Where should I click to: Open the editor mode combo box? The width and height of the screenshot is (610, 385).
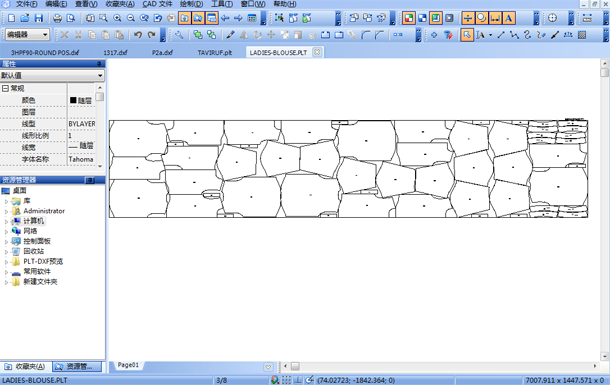pos(27,35)
